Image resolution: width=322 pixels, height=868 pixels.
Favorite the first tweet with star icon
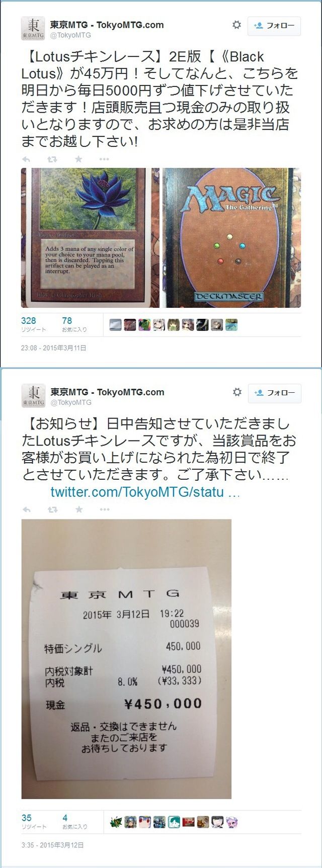click(78, 159)
